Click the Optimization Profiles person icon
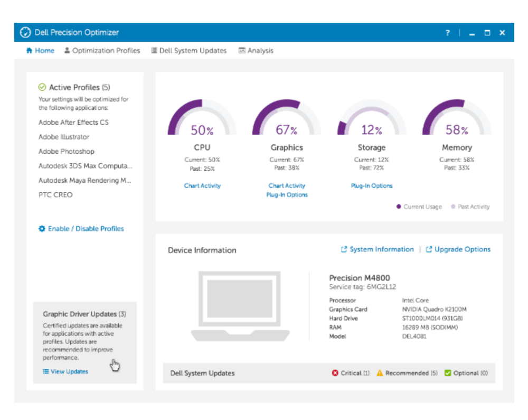The height and width of the screenshot is (420, 528). tap(67, 51)
